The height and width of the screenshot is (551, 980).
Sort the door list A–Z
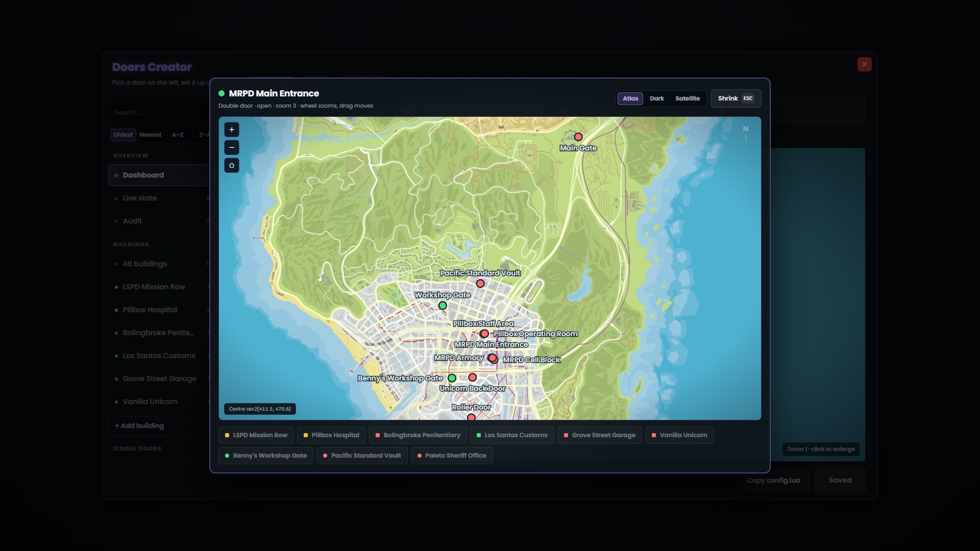(x=178, y=135)
